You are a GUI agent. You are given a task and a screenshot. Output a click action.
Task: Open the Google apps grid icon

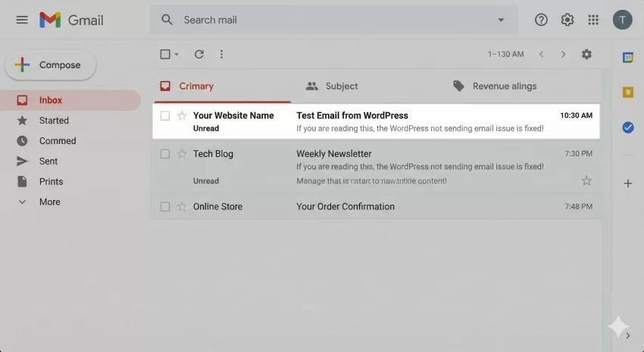point(593,20)
